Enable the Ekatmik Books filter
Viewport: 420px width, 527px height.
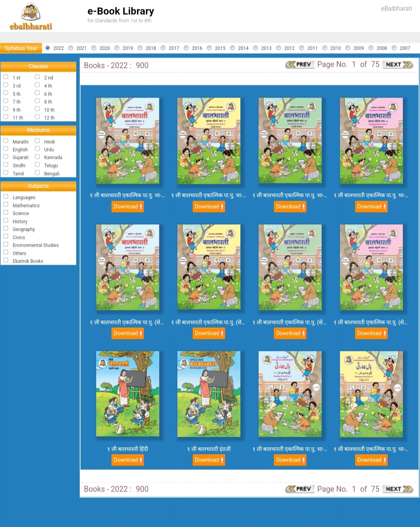tap(6, 260)
